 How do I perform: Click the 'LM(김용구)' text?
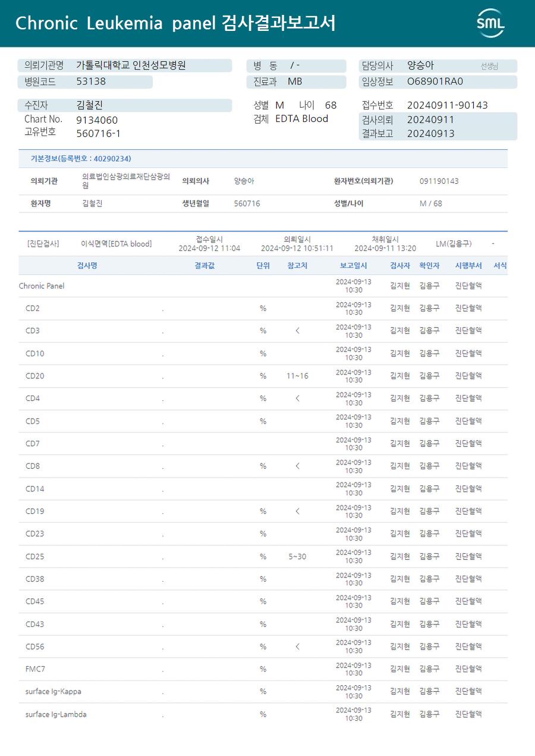pos(454,244)
